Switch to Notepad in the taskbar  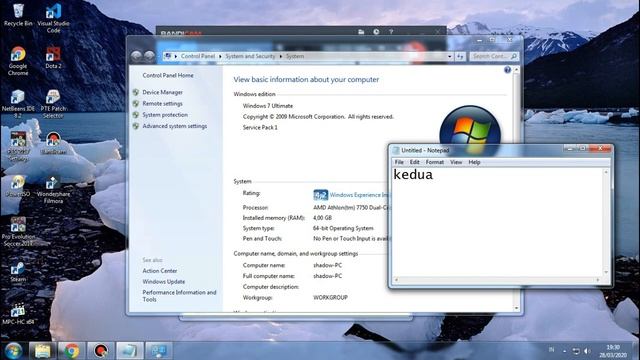(130, 351)
